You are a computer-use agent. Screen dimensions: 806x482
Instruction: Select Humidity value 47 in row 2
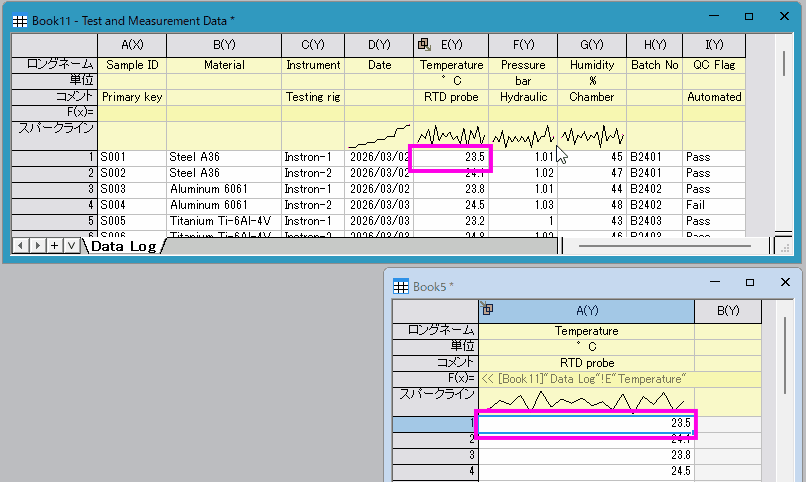pos(592,173)
